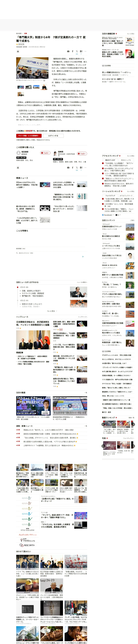Share article on X from top share bar

pos(77,51)
